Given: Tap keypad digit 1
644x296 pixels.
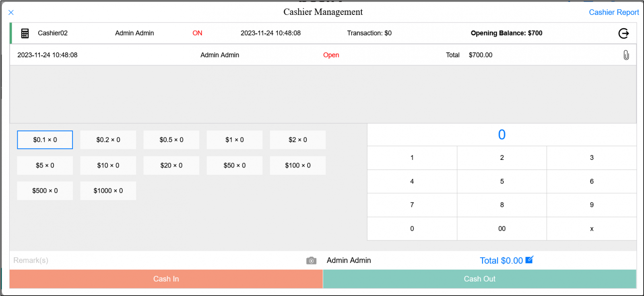Looking at the screenshot, I should (412, 158).
